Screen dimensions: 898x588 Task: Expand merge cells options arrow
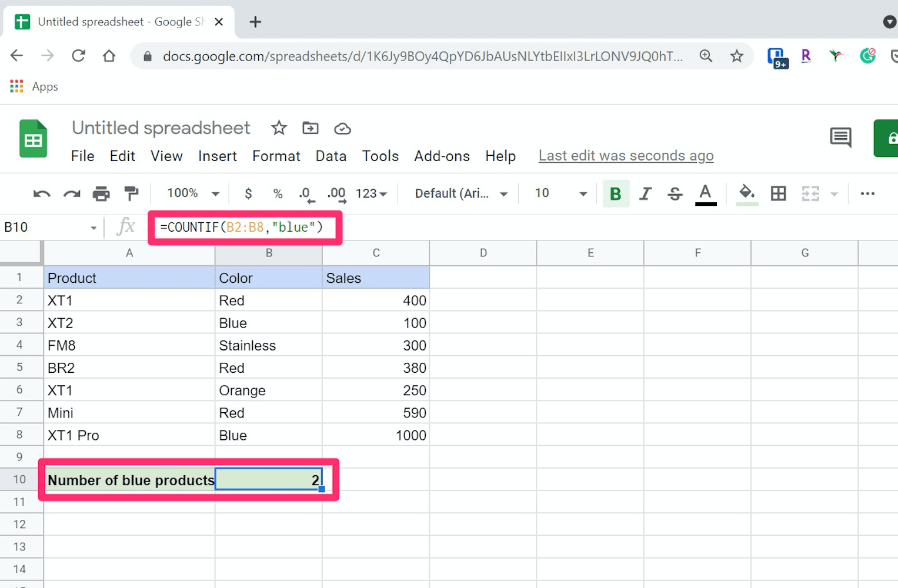click(834, 193)
